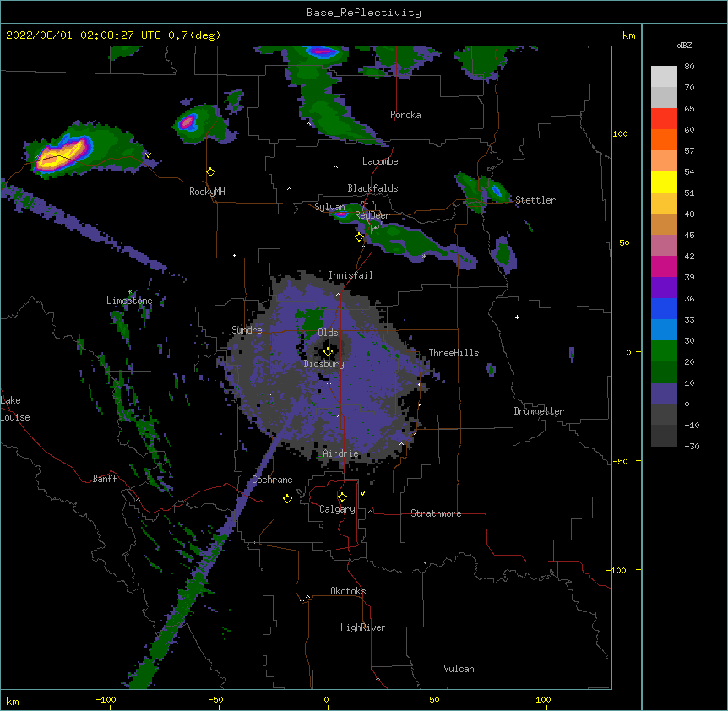728x711 pixels.
Task: Click the Base_Reflectivity title
Action: [x=364, y=13]
